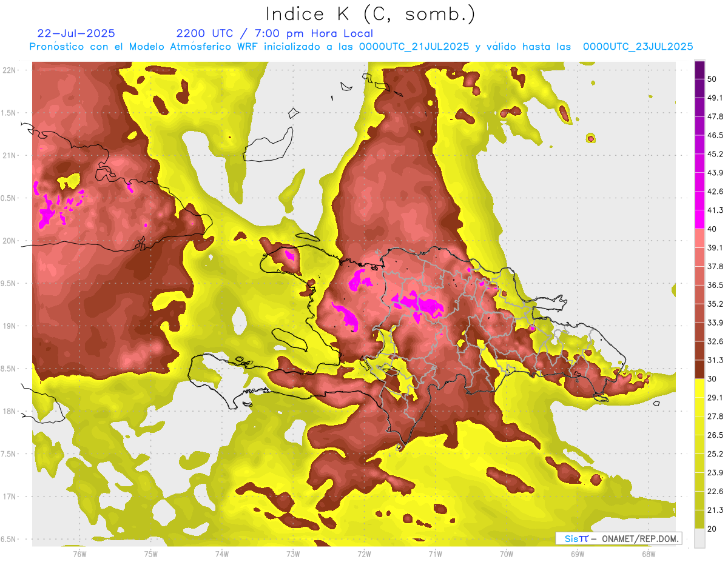Click the colorbar value "20"
The width and height of the screenshot is (728, 562).
coord(712,529)
